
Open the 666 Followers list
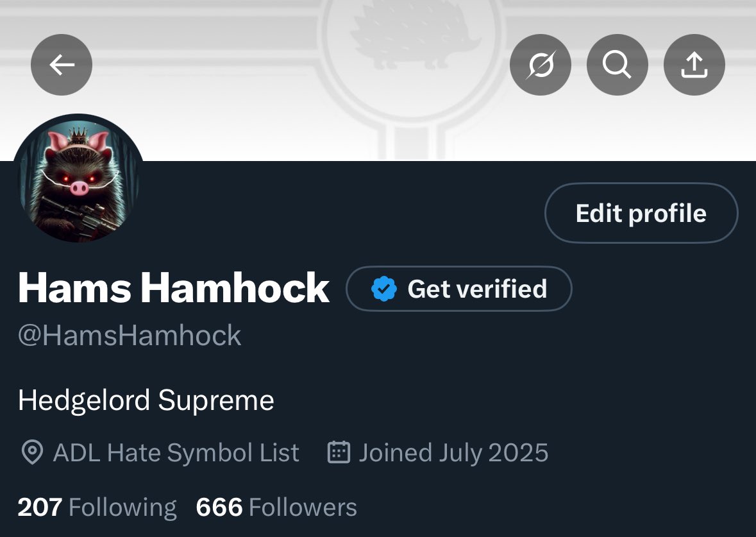[x=276, y=507]
